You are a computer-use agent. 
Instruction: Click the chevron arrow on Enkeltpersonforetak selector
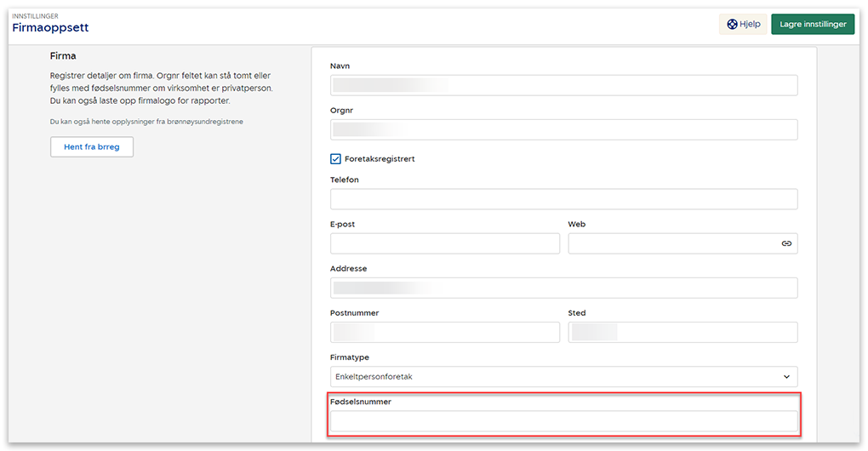pyautogui.click(x=785, y=376)
